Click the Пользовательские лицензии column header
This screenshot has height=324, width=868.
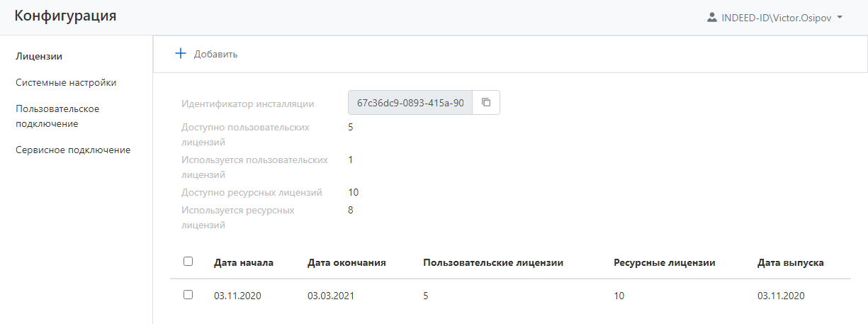coord(493,262)
